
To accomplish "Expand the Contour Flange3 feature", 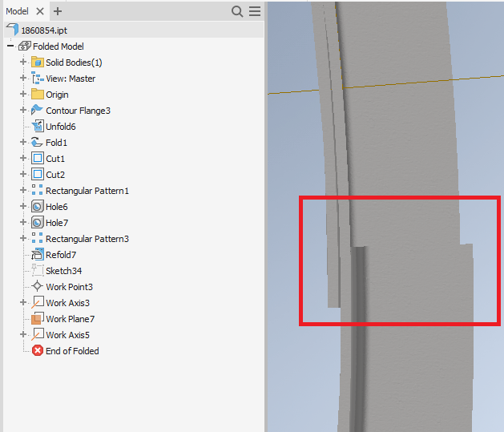I will 23,110.
